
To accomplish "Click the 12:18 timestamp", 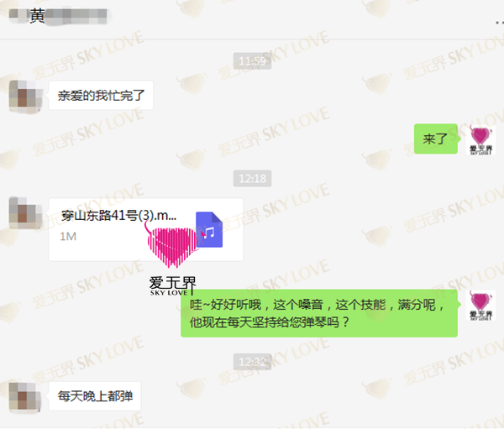I will pos(252,178).
